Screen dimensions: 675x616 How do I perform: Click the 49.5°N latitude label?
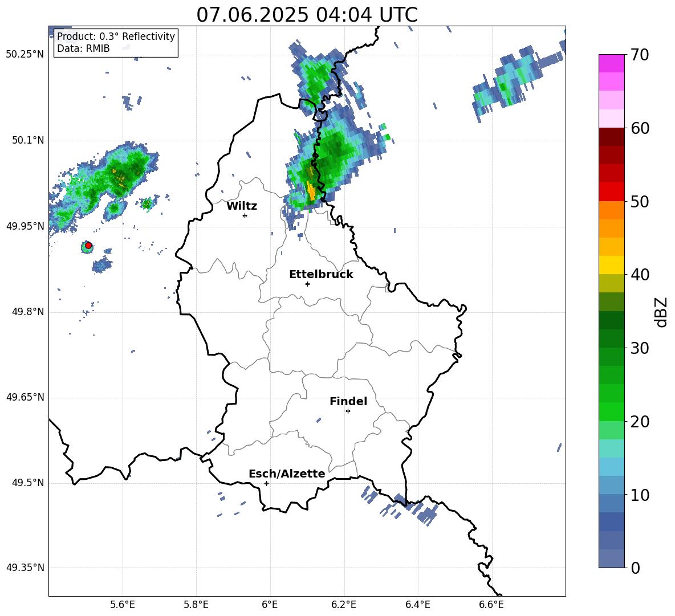tap(28, 483)
